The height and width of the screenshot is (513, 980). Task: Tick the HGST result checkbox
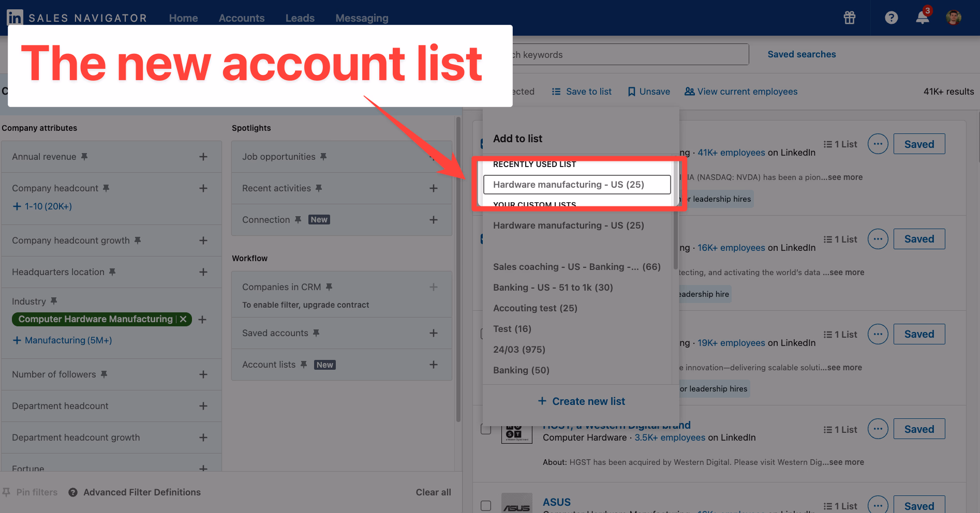click(x=486, y=429)
